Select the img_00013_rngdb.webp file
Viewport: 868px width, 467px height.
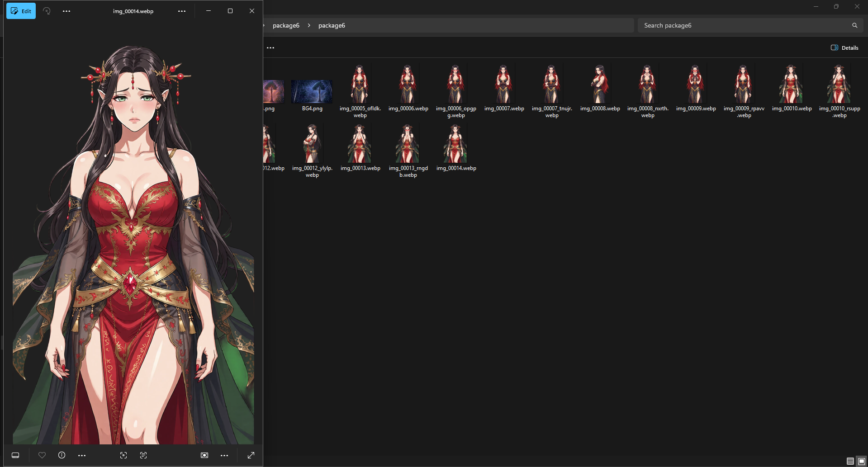click(x=408, y=151)
